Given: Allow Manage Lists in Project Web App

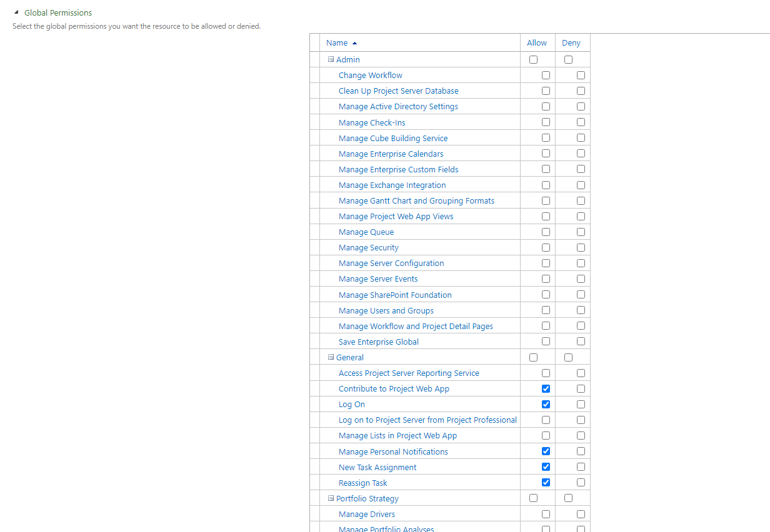Looking at the screenshot, I should pos(546,436).
